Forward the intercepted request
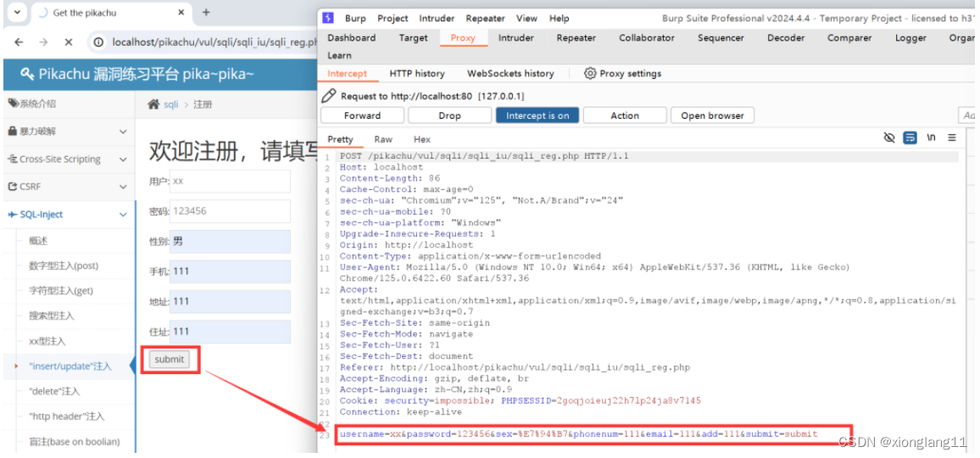Image resolution: width=980 pixels, height=458 pixels. [362, 115]
